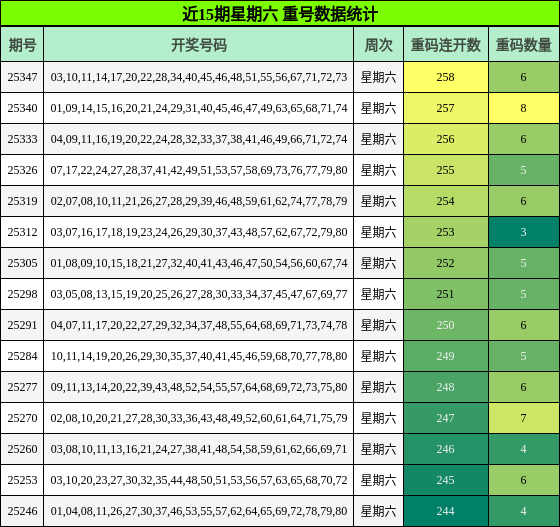Click the draw numbers for issue 25347

coord(199,77)
